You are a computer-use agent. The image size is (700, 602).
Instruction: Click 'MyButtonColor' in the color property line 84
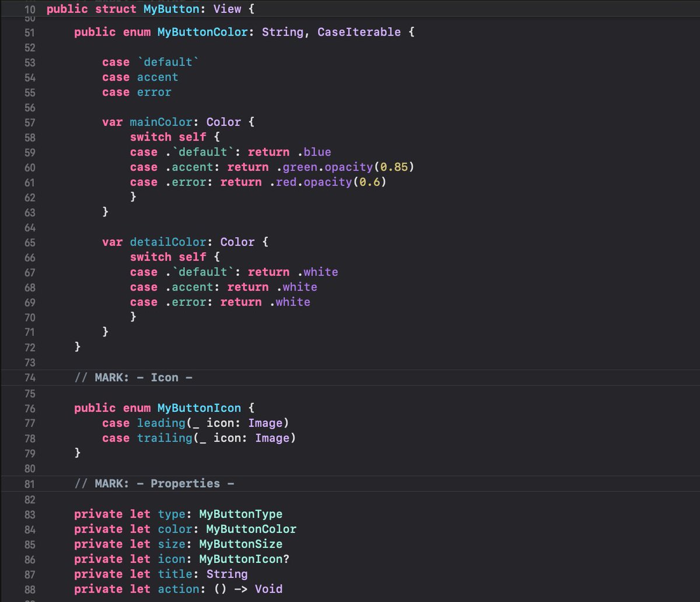click(x=251, y=529)
